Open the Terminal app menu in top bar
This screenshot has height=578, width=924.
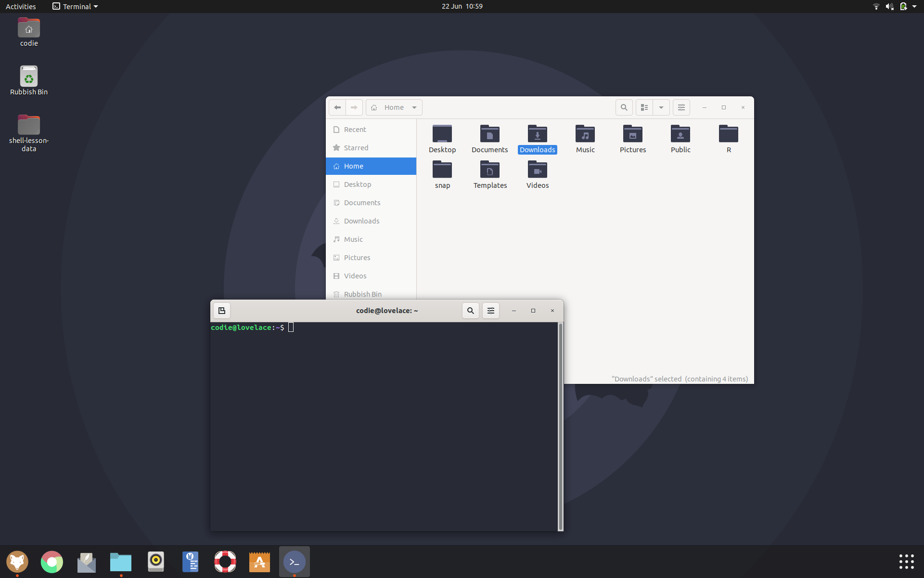coord(76,6)
